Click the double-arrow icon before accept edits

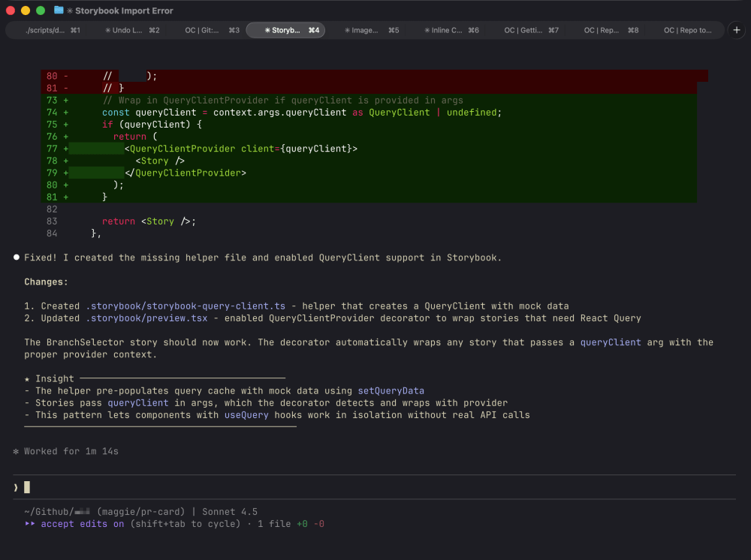[29, 523]
